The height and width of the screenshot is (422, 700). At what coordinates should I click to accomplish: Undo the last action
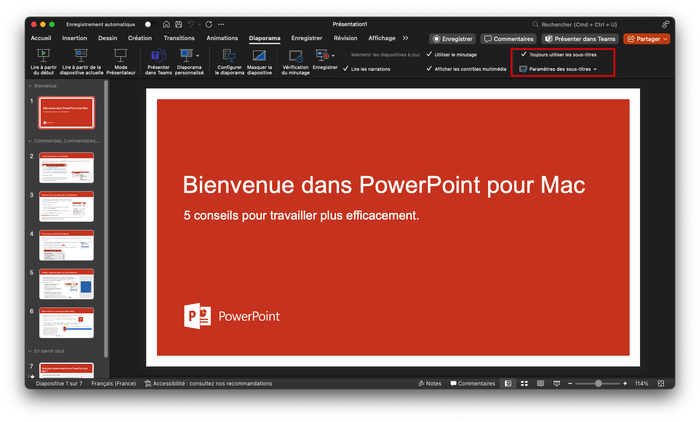pos(191,24)
